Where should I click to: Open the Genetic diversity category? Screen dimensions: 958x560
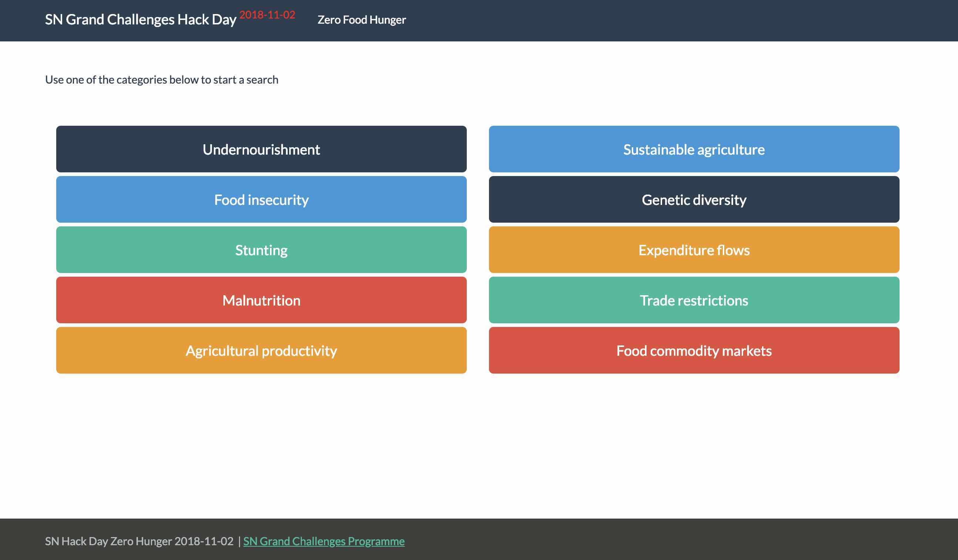[694, 199]
